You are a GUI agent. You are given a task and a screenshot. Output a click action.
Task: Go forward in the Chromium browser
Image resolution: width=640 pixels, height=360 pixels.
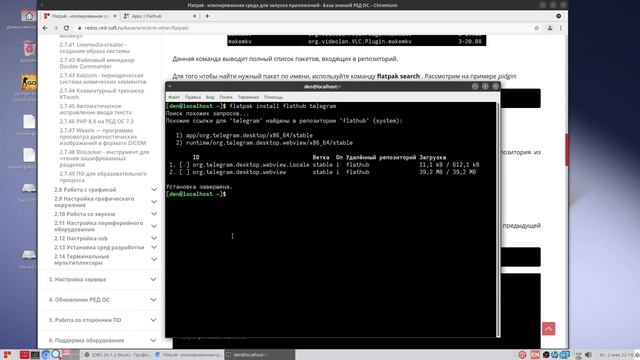56,28
